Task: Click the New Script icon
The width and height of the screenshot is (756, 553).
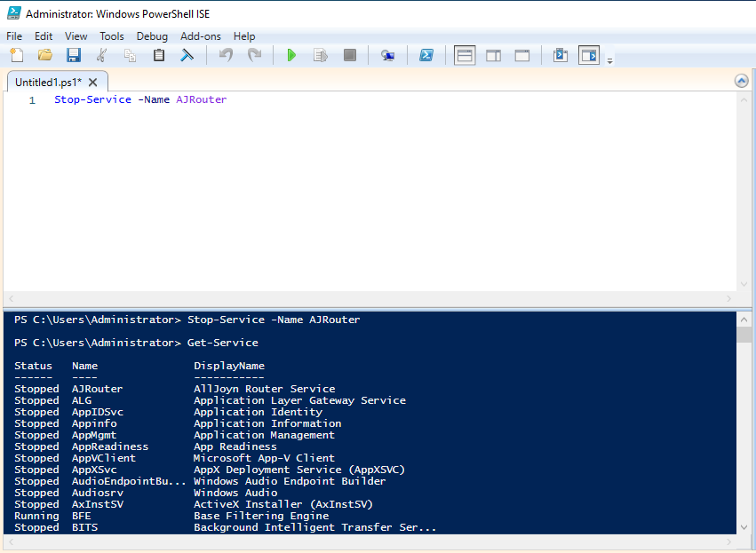Action: [x=17, y=55]
